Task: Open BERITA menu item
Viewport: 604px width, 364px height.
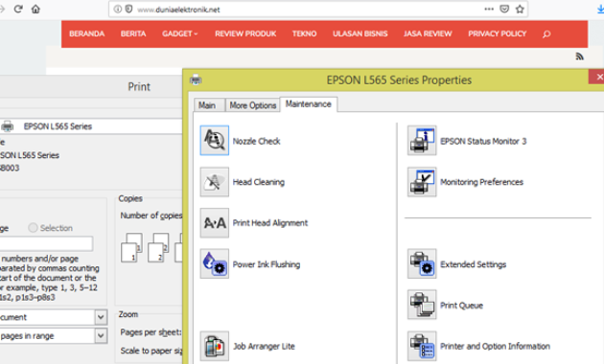Action: [133, 34]
